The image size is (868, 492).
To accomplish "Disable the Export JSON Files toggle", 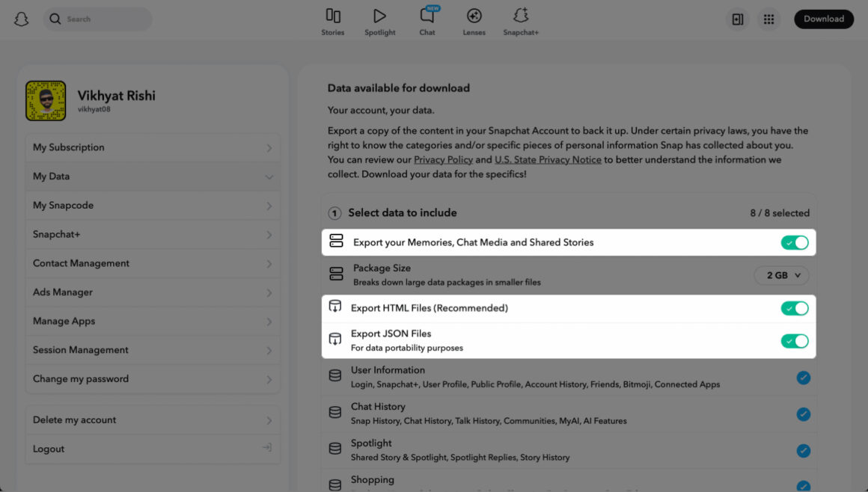I will point(795,340).
